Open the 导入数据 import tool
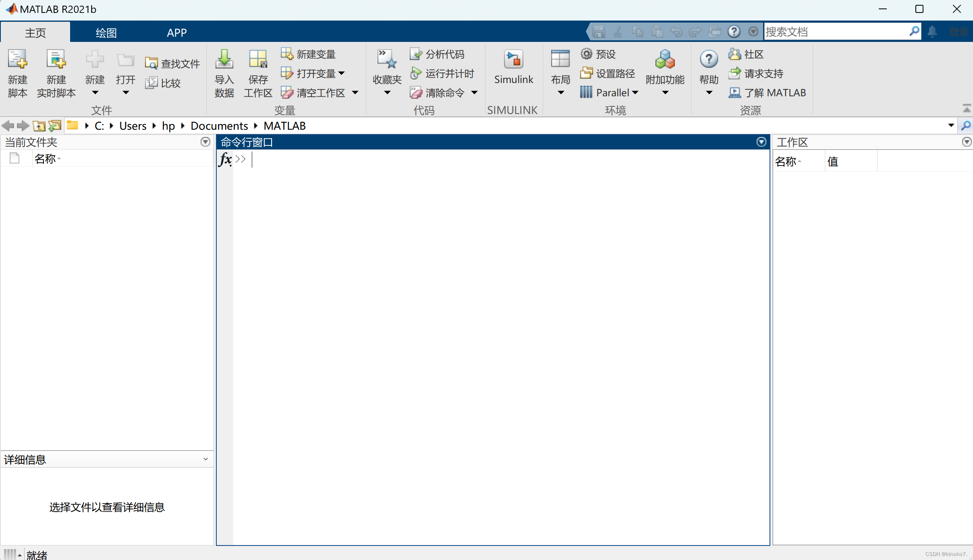 point(224,73)
